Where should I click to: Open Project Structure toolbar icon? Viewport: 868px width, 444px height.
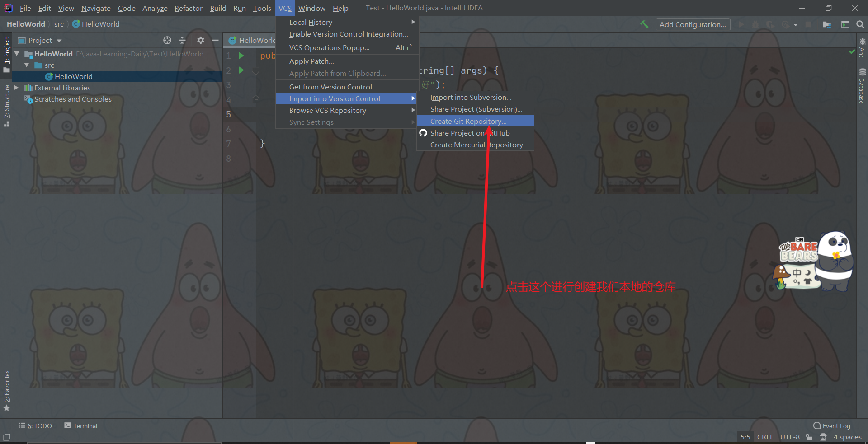[827, 24]
